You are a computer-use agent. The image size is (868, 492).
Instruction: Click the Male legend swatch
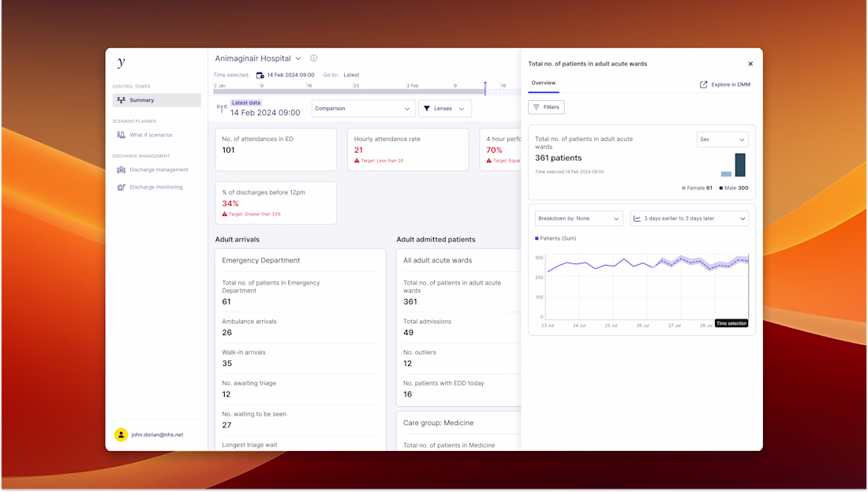point(720,188)
